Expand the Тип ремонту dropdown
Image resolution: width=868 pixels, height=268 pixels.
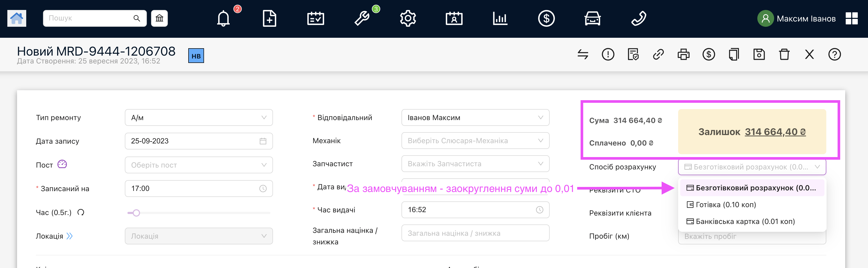click(199, 118)
